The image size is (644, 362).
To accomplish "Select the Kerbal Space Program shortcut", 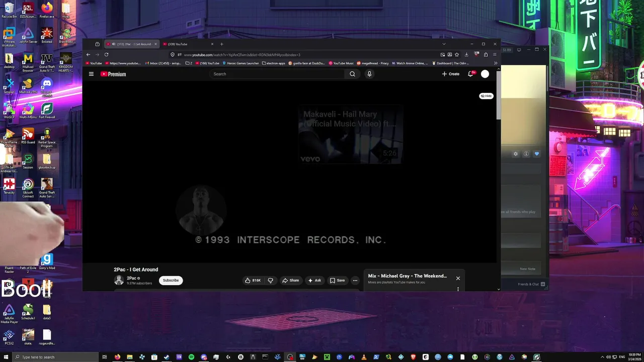I will click(47, 138).
